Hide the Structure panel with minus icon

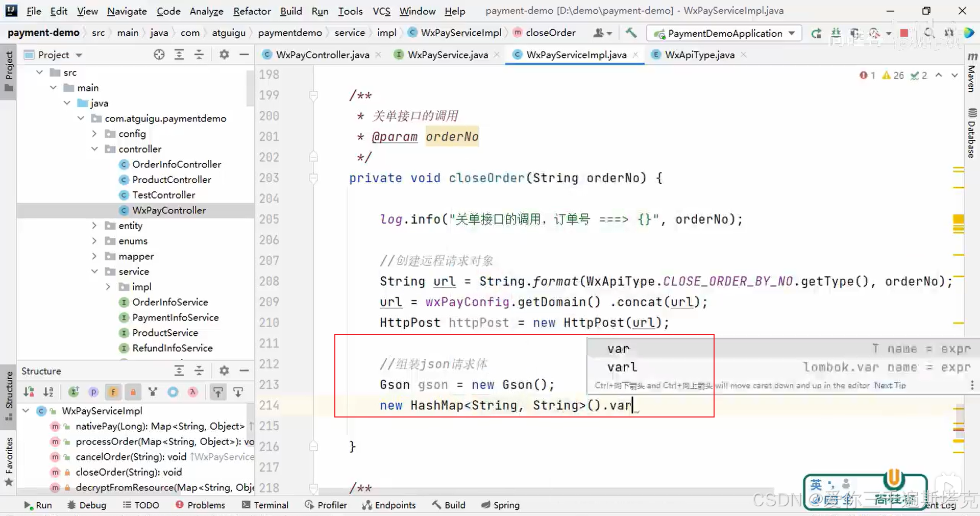[244, 371]
